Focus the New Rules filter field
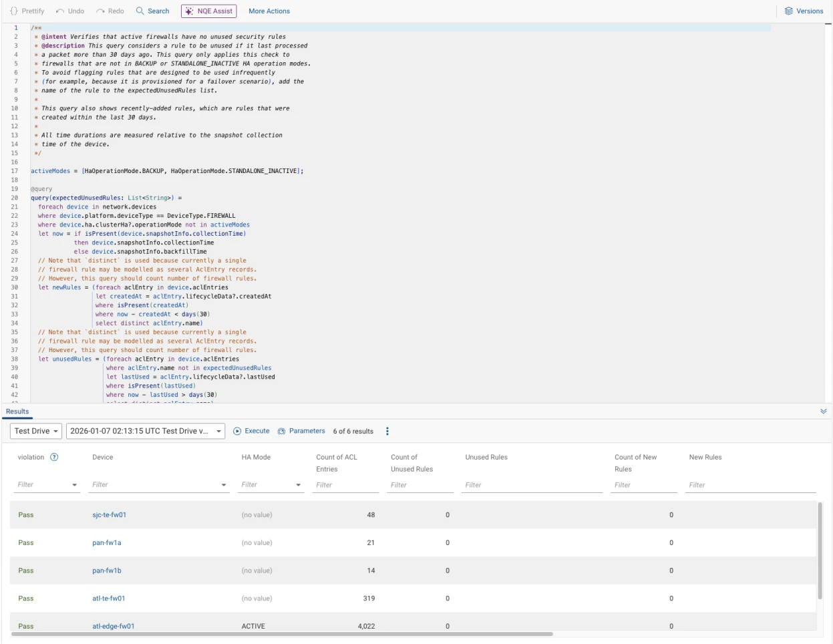This screenshot has width=833, height=644. 751,485
